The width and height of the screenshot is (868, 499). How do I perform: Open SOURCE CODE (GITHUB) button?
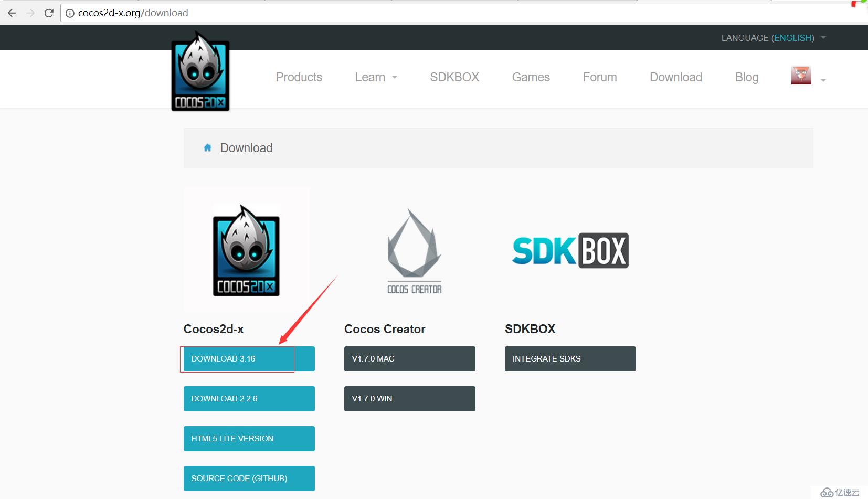[x=249, y=479]
